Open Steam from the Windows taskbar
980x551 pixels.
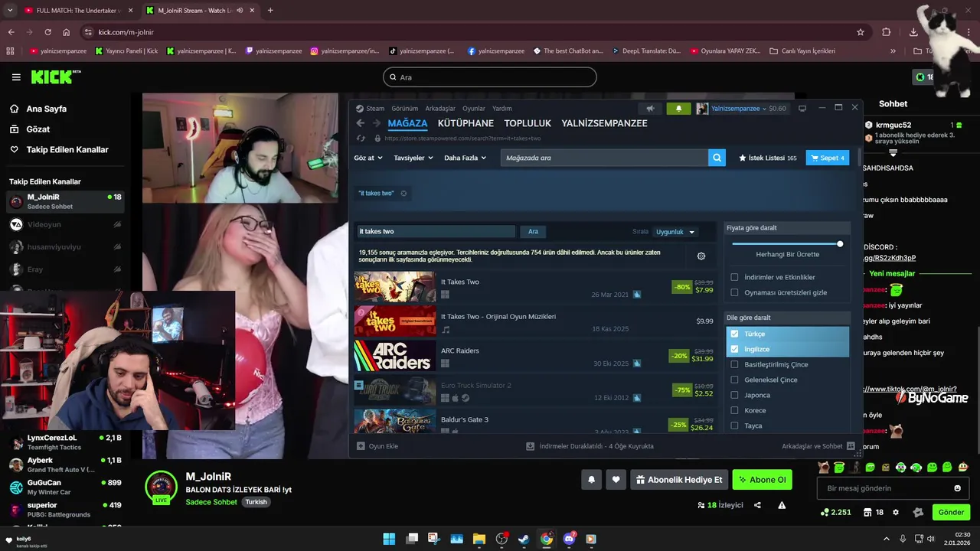524,539
